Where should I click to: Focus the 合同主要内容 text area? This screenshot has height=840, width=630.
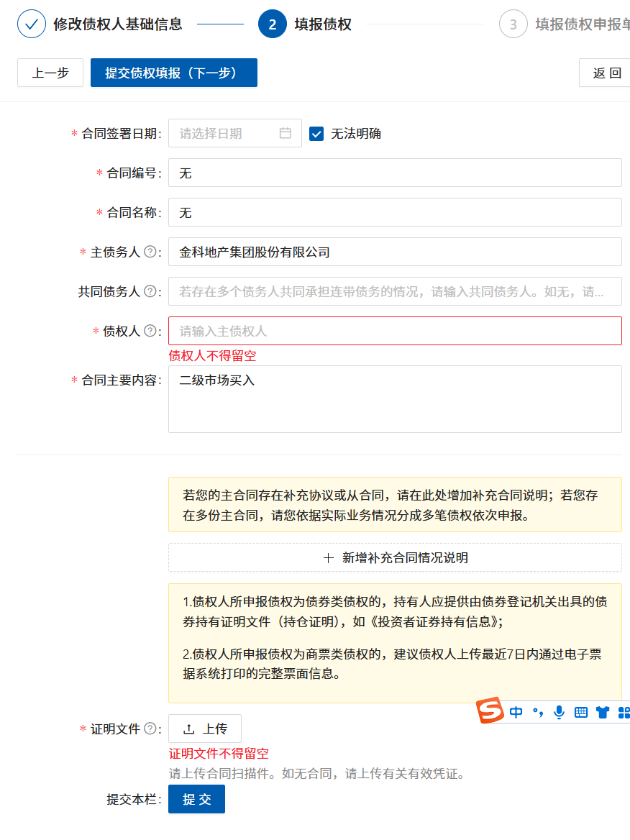point(396,399)
